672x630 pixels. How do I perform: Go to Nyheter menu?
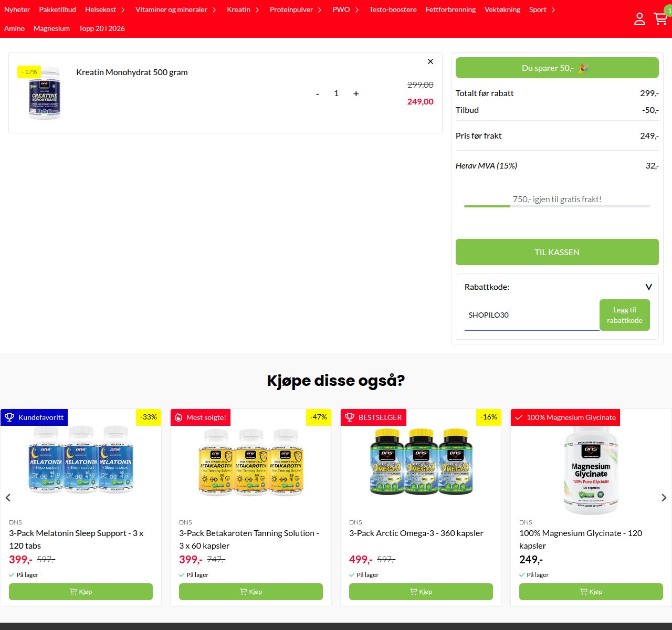click(x=17, y=9)
